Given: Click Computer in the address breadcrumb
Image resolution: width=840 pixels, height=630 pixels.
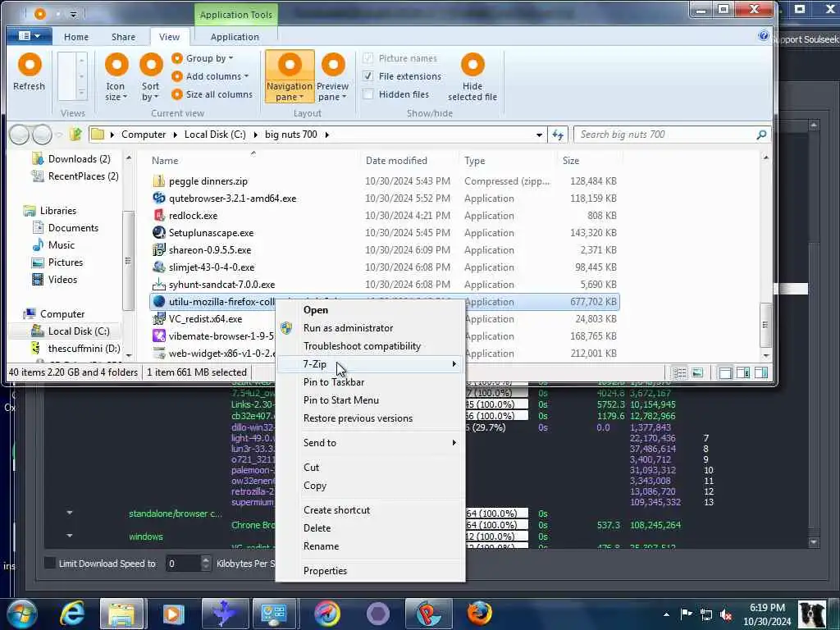Looking at the screenshot, I should (x=143, y=135).
